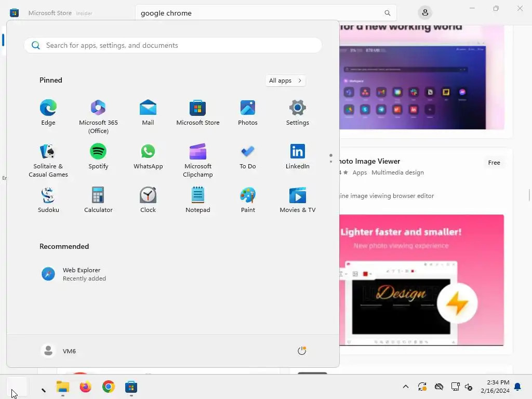Launch Microsoft Clipchamp
This screenshot has width=532, height=399.
click(198, 160)
